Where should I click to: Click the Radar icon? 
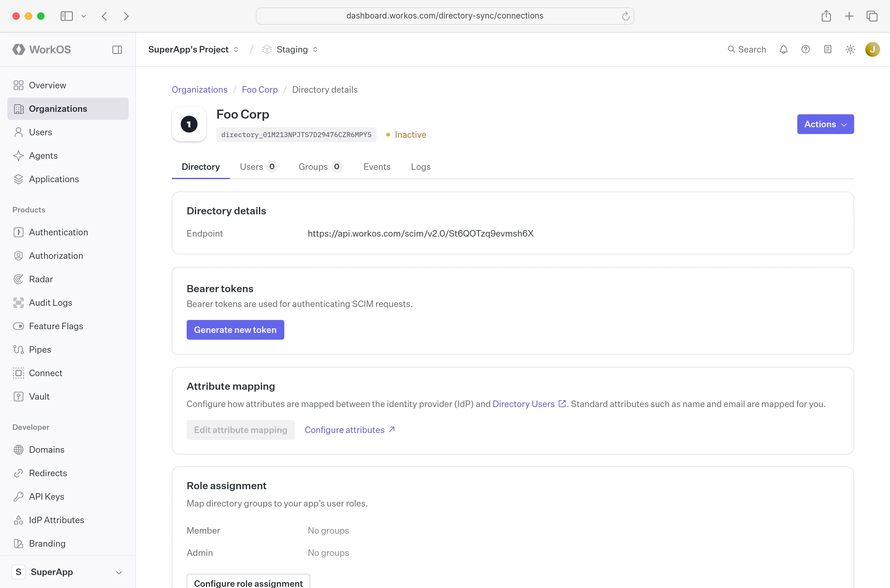click(18, 279)
